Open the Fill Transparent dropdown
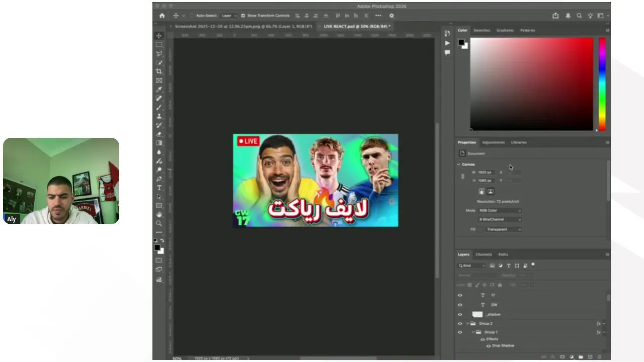The image size is (644, 362). (504, 229)
